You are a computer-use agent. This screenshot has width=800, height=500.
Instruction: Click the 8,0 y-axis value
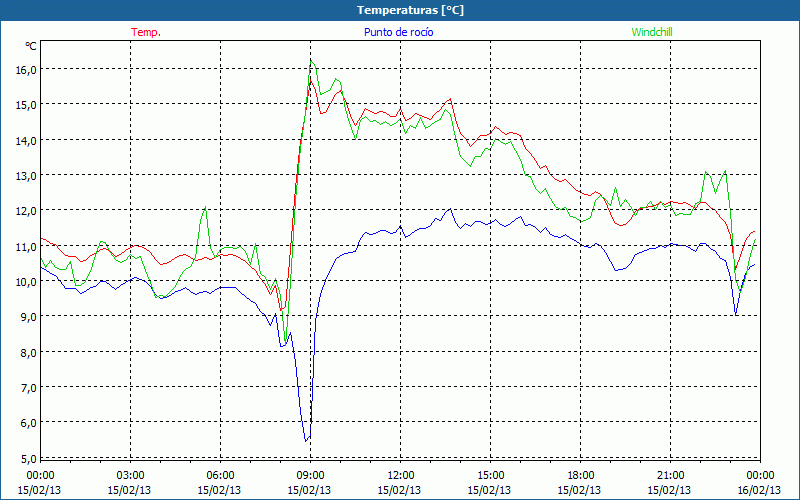pos(28,353)
